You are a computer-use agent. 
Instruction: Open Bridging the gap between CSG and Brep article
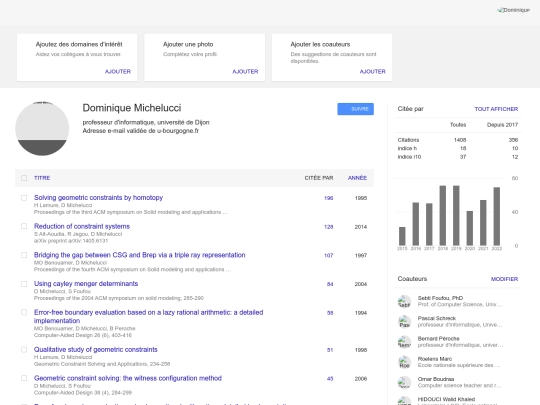pos(139,255)
